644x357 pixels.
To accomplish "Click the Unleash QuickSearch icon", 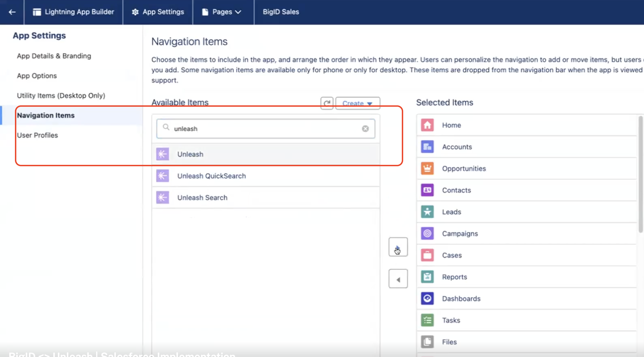I will [x=162, y=176].
